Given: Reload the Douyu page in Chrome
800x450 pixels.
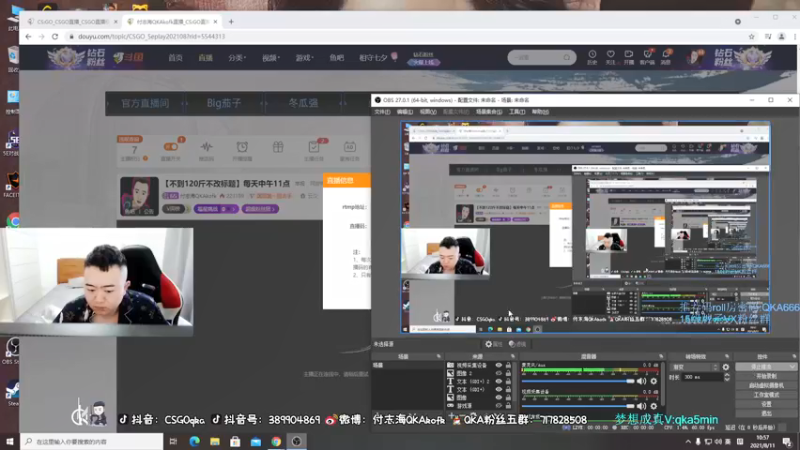Looking at the screenshot, I should pos(55,37).
